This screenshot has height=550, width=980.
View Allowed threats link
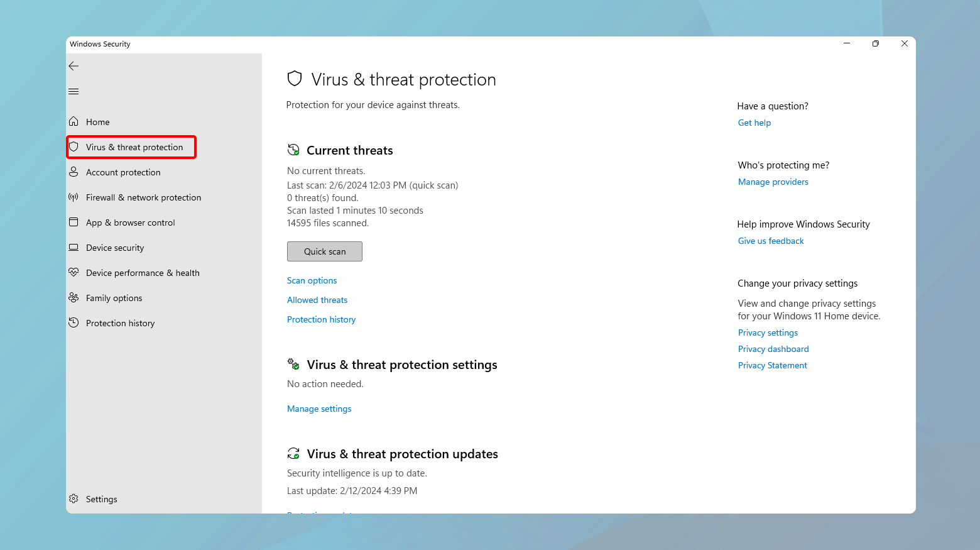(x=317, y=300)
